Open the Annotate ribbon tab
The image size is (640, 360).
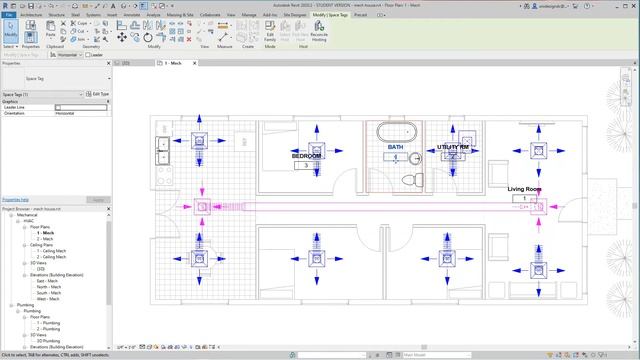pyautogui.click(x=132, y=15)
